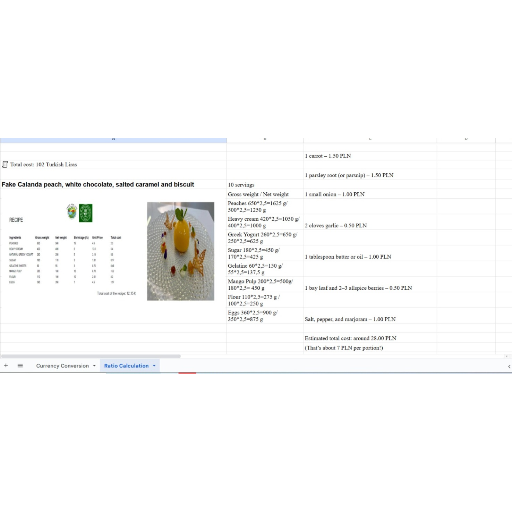Select the recipe ingredients table image

pyautogui.click(x=72, y=250)
